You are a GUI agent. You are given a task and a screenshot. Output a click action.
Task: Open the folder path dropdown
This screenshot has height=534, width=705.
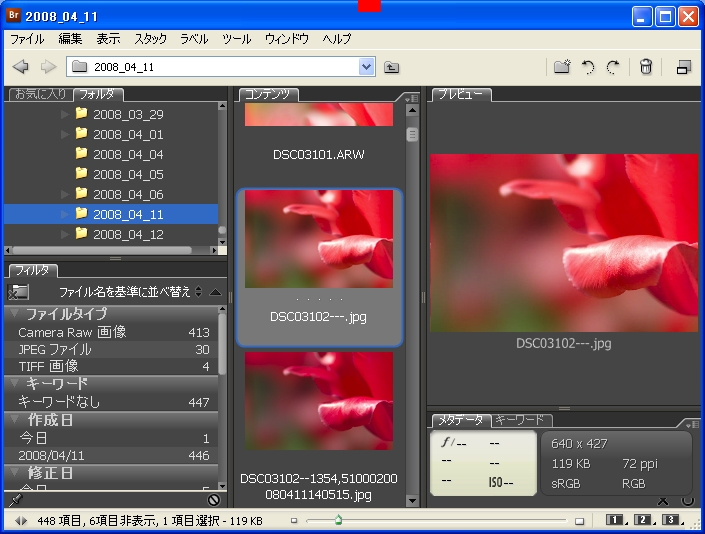coord(367,67)
